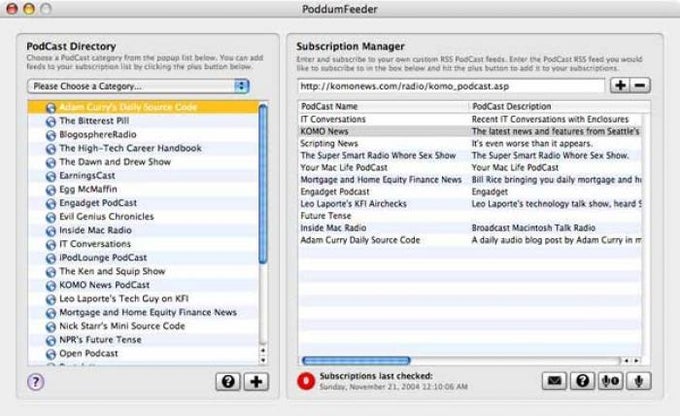Click globe icon beside The Ken and Squip Show
This screenshot has height=416, width=680.
pos(51,272)
